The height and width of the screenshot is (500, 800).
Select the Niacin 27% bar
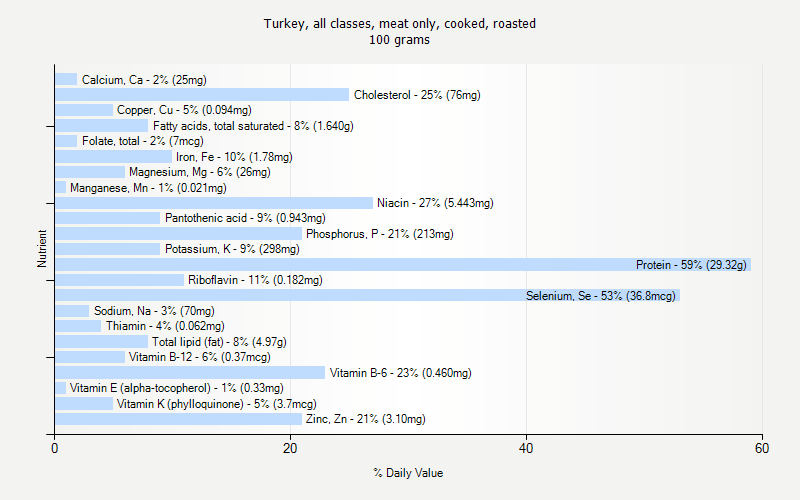tap(213, 203)
